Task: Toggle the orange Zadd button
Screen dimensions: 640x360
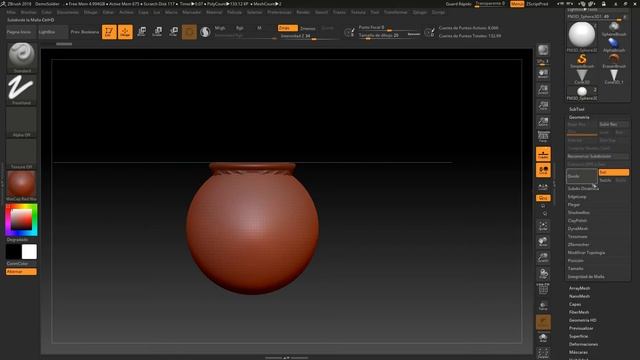Action: pos(287,28)
